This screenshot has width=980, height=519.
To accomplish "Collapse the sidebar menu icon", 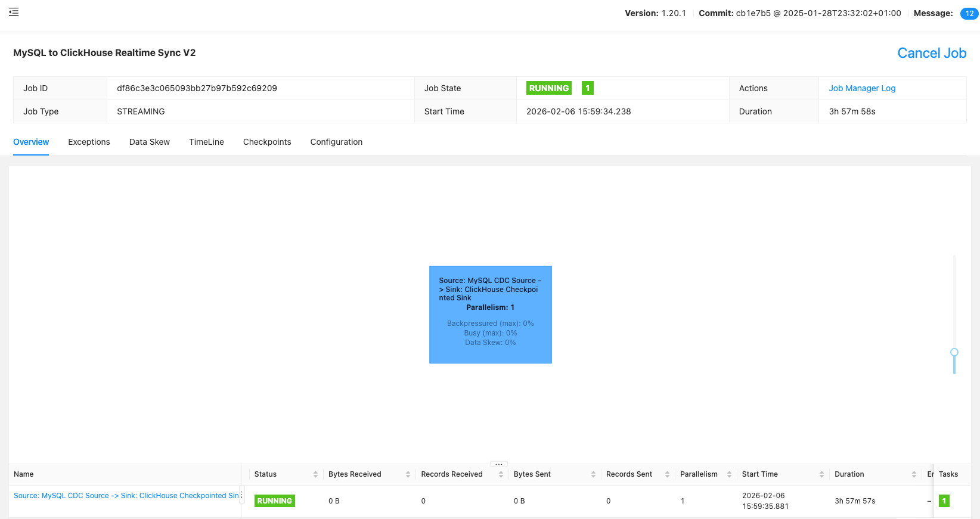I will click(14, 12).
